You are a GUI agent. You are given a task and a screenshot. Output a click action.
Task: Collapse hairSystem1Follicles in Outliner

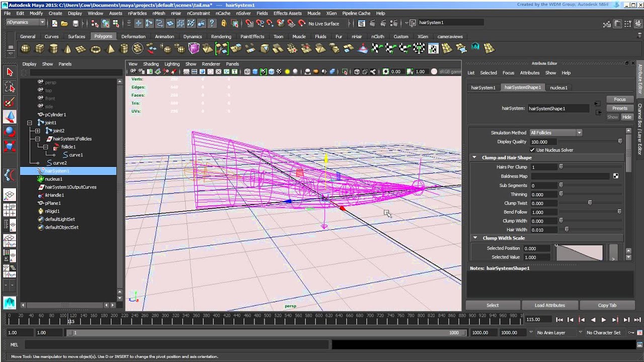pyautogui.click(x=37, y=139)
